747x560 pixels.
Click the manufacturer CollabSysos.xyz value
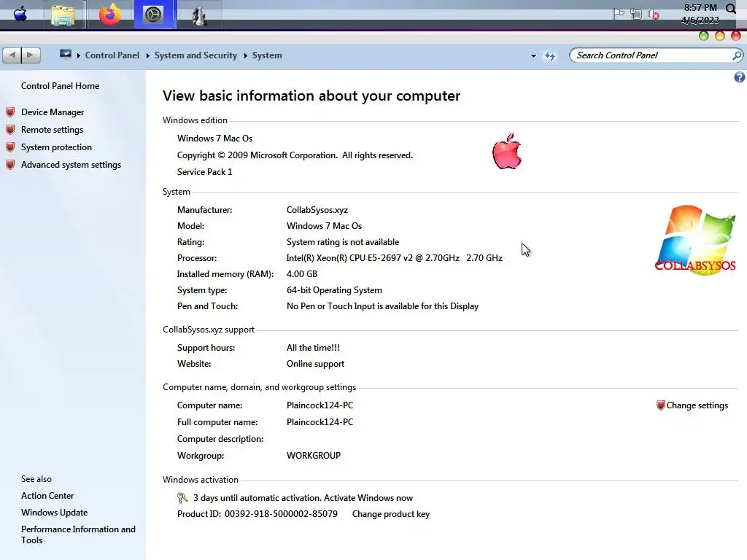(x=317, y=210)
